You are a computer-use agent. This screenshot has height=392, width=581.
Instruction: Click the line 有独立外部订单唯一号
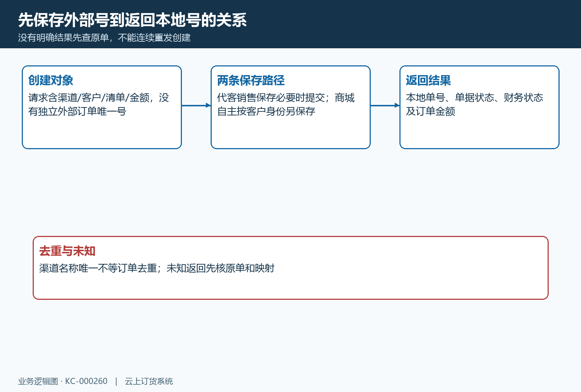click(x=77, y=111)
